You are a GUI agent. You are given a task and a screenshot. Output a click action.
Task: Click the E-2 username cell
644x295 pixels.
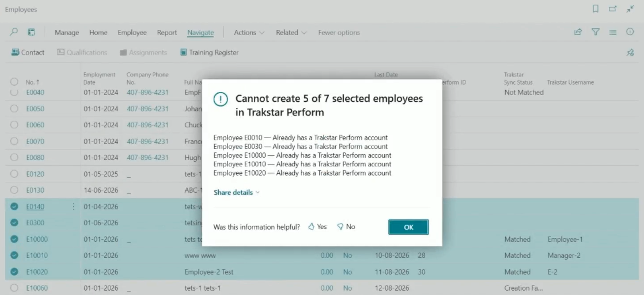(x=552, y=272)
